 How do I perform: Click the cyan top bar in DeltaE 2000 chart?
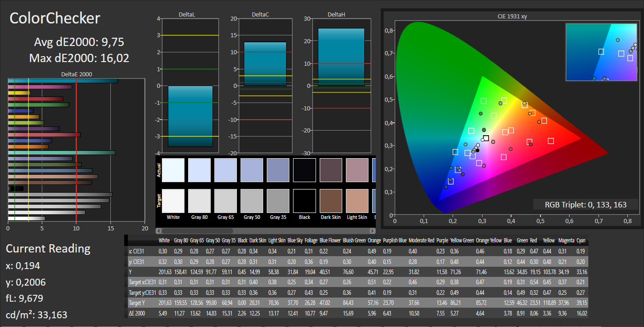pyautogui.click(x=63, y=81)
